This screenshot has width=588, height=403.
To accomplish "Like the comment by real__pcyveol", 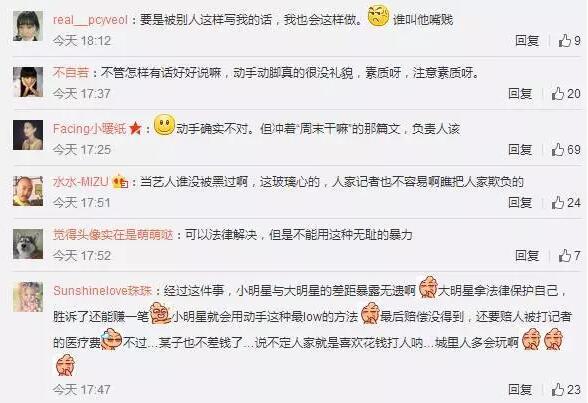I will pyautogui.click(x=569, y=40).
